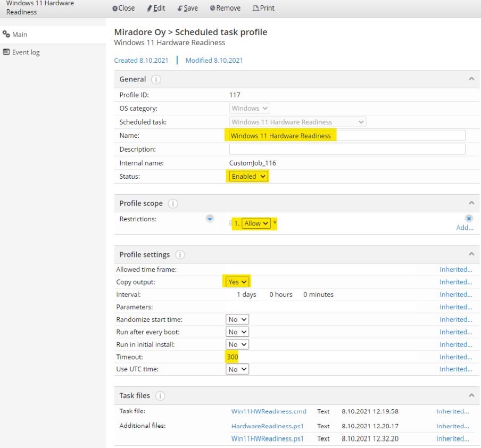Screen dimensions: 481x448
Task: Click the General section info icon
Action: tap(156, 79)
